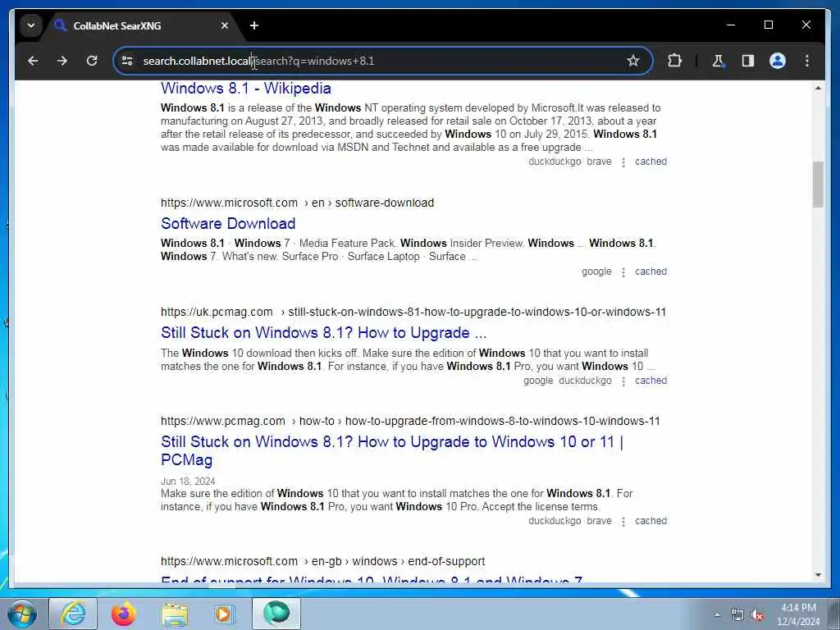
Task: Open Windows Media Player from taskbar
Action: coord(224,614)
